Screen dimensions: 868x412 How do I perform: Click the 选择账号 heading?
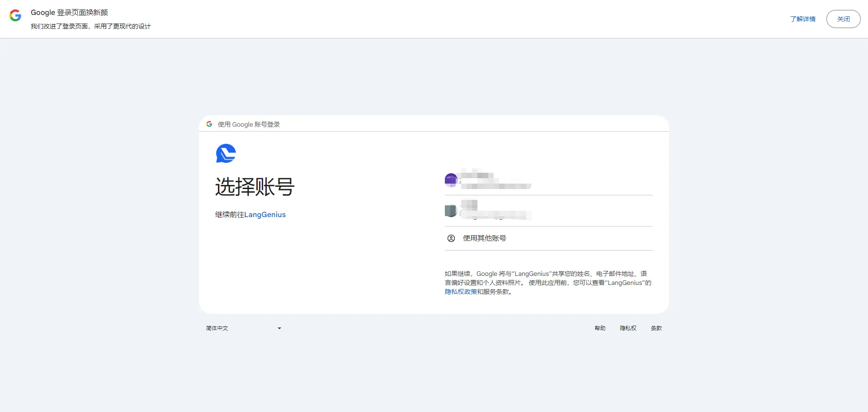pyautogui.click(x=255, y=187)
